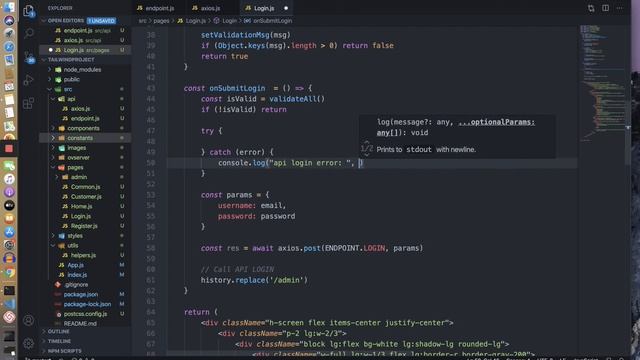This screenshot has width=640, height=360.
Task: Collapse the pages folder
Action: click(75, 167)
